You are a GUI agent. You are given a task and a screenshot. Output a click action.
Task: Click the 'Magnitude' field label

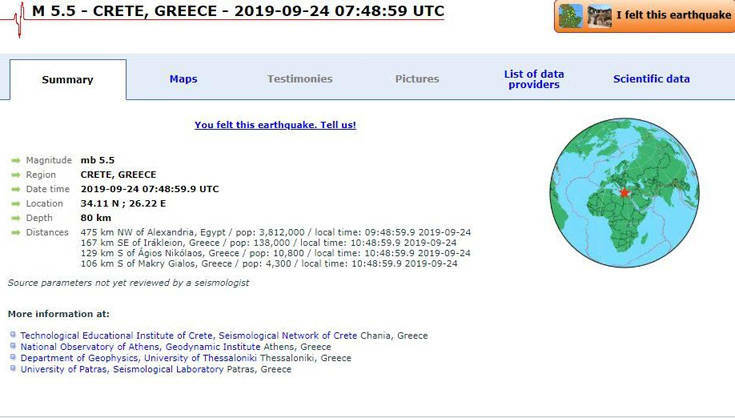point(49,160)
